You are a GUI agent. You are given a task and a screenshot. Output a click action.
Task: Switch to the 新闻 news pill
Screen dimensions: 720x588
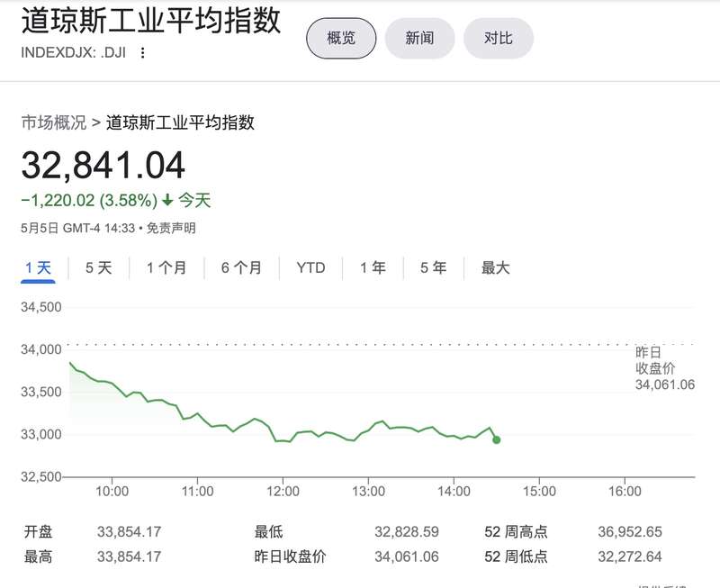(419, 38)
